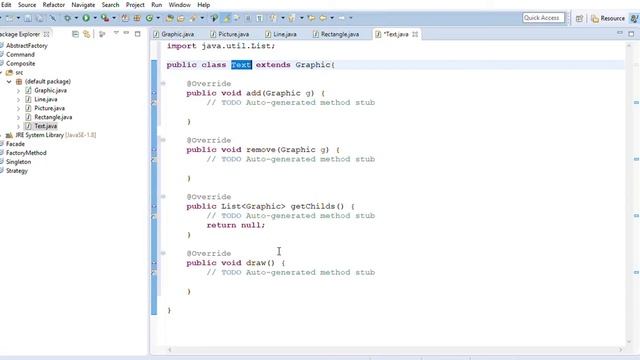Screen dimensions: 640x360
Task: Select Text.java in Package Explorer
Action: [45, 126]
